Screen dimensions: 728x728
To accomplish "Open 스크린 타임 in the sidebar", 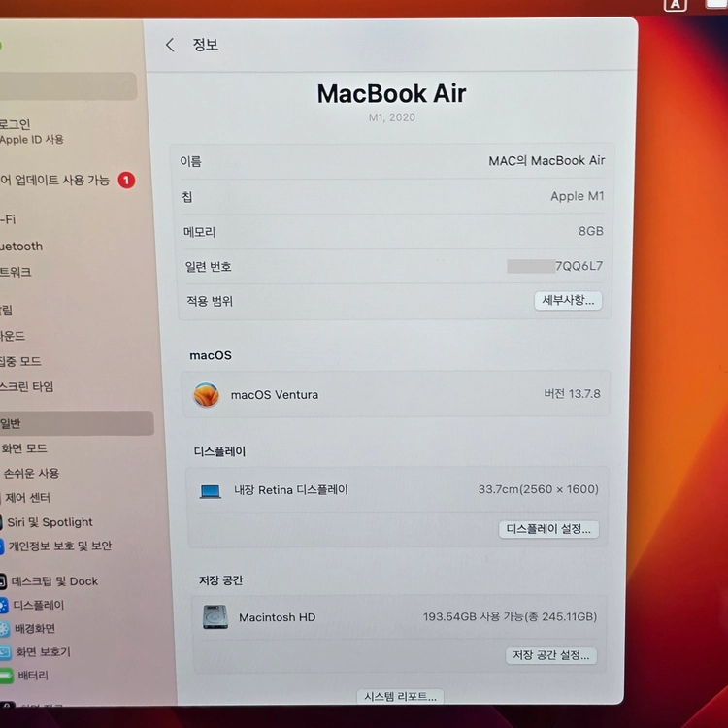I will (27, 386).
